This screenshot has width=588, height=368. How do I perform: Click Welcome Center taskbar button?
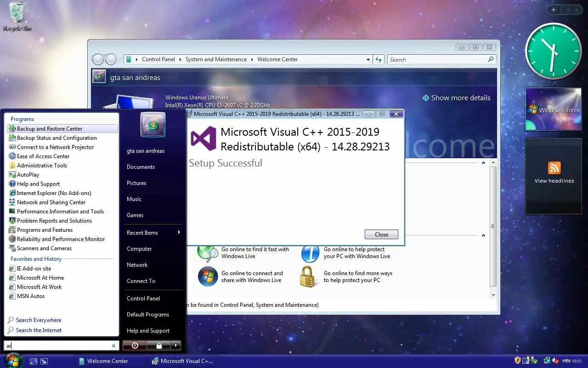click(x=110, y=361)
